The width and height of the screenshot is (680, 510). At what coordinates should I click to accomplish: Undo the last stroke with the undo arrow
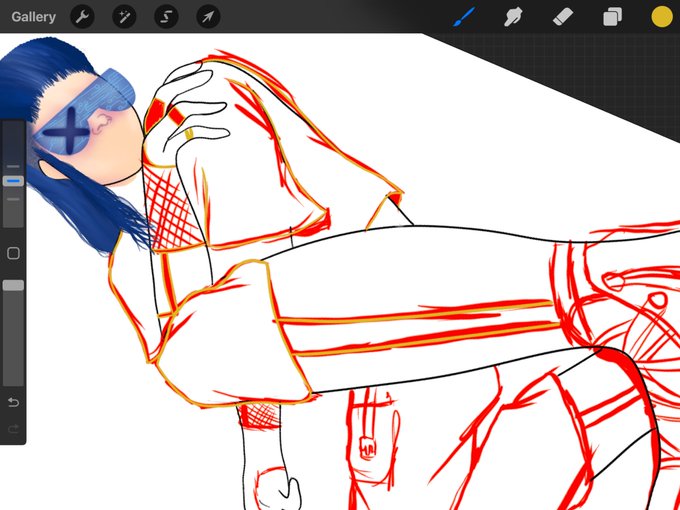click(13, 403)
